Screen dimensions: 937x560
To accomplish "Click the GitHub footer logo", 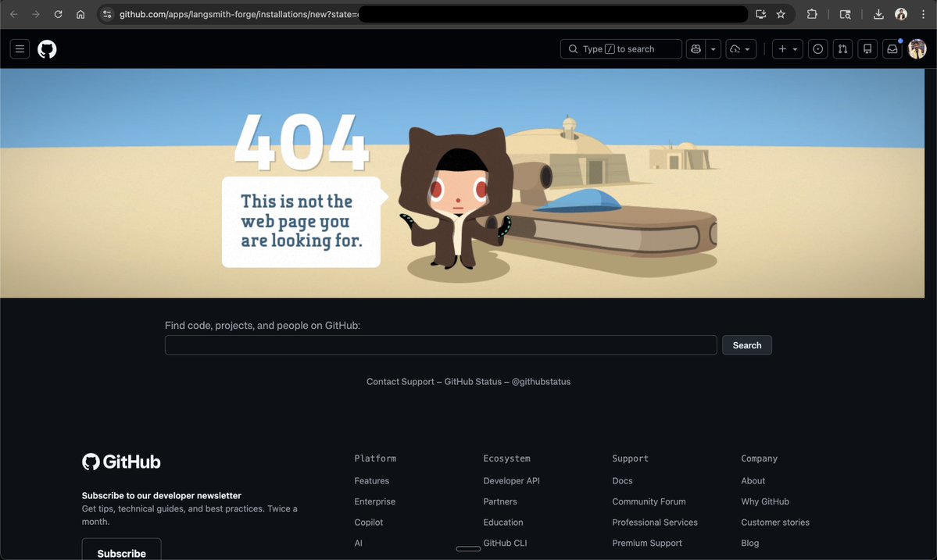I will click(x=121, y=462).
